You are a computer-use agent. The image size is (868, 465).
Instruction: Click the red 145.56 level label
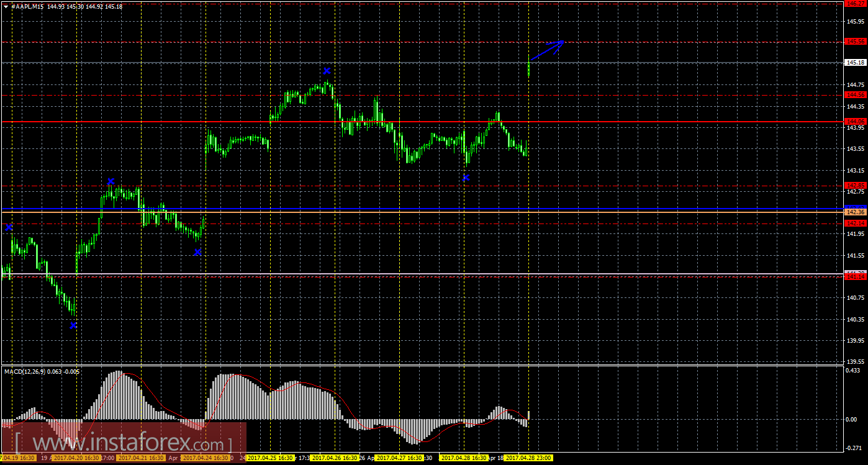[x=856, y=42]
